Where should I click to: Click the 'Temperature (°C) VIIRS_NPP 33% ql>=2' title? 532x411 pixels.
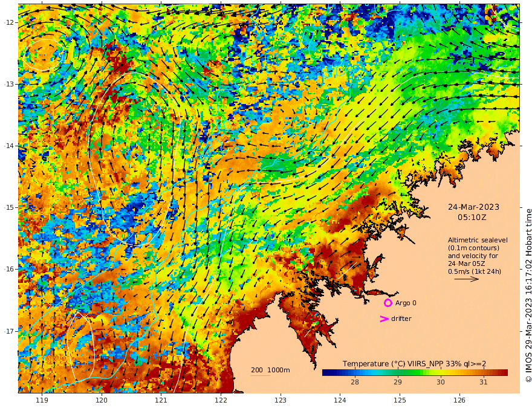pos(414,364)
